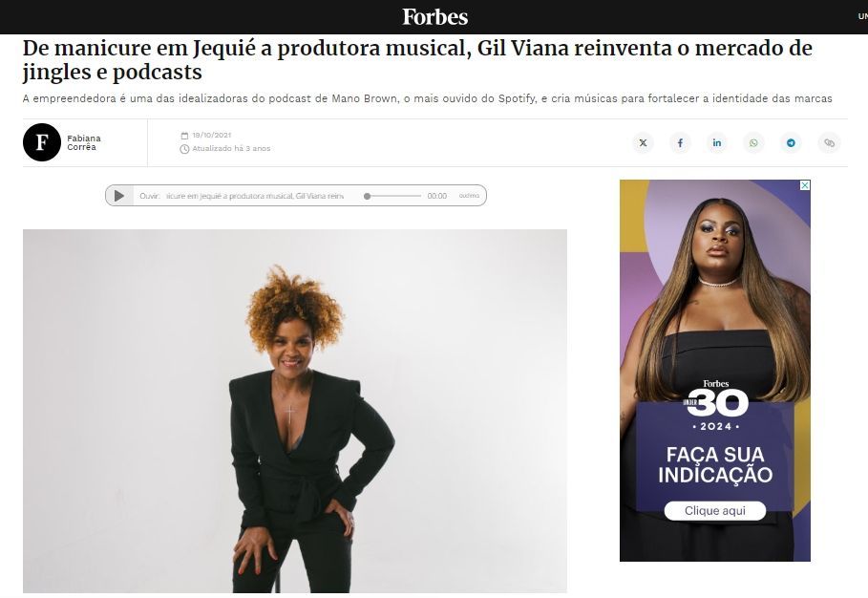Share the article via WhatsApp
This screenshot has width=868, height=598.
point(754,143)
